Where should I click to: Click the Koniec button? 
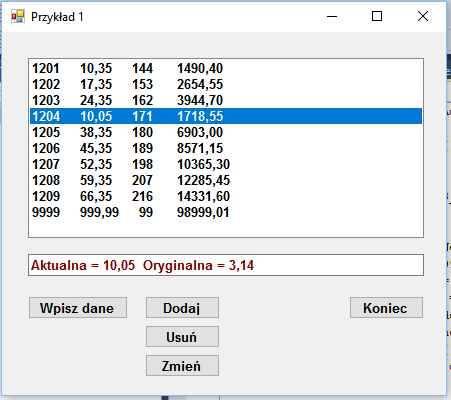click(387, 308)
